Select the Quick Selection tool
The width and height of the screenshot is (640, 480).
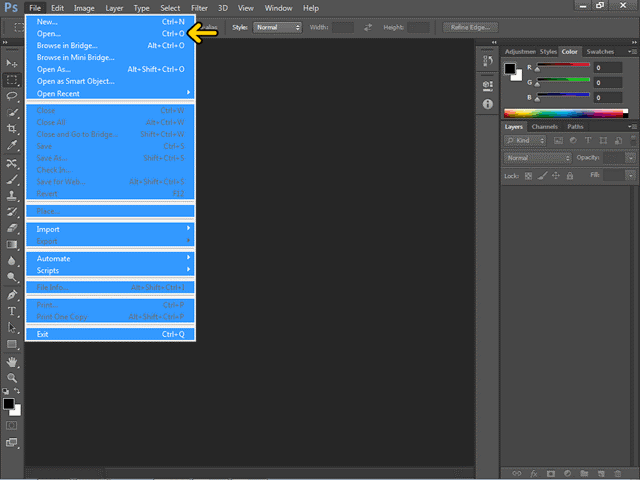tap(12, 112)
